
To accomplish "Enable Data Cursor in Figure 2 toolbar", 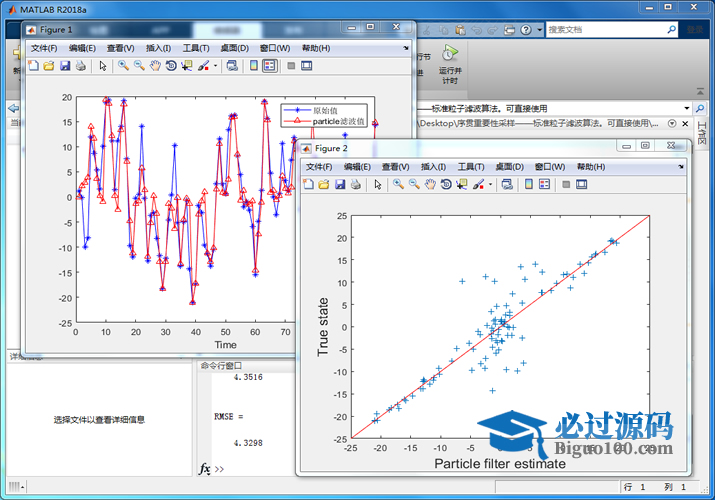I will (461, 184).
